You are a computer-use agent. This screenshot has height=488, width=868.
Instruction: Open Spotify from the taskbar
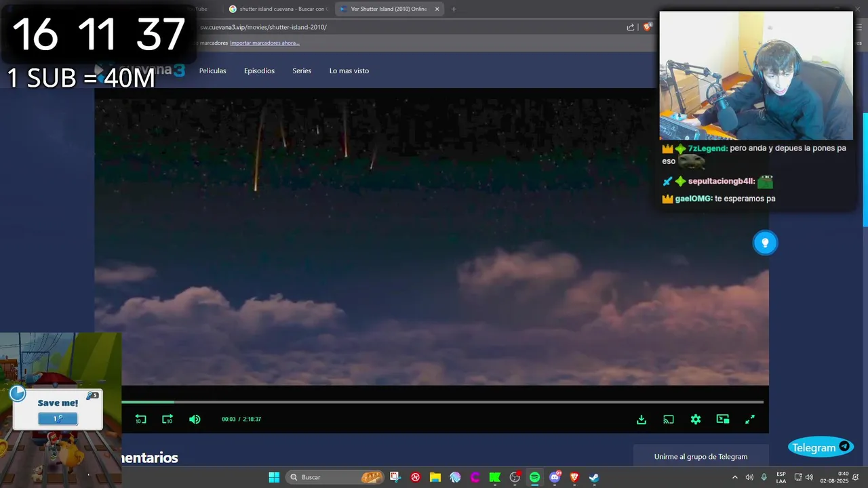pos(534,477)
